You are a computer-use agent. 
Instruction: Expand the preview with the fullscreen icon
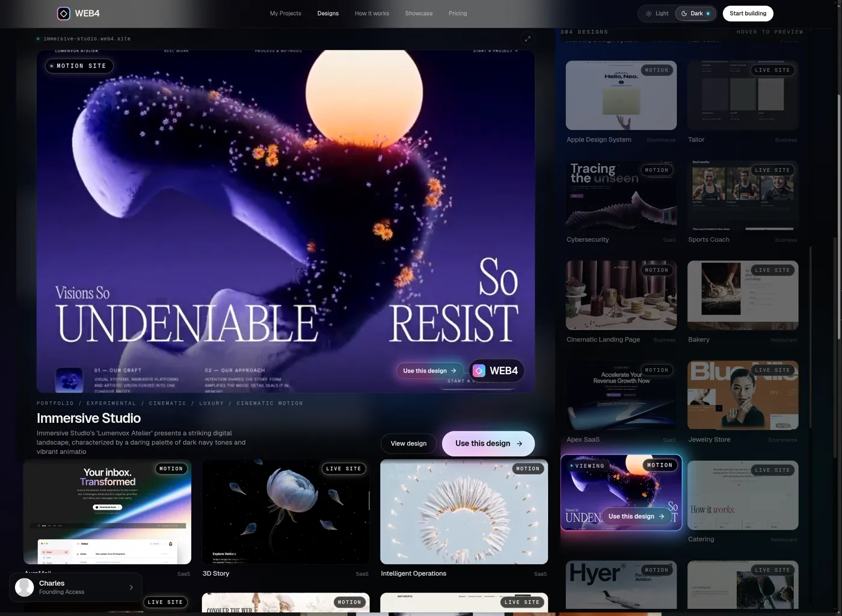[527, 38]
